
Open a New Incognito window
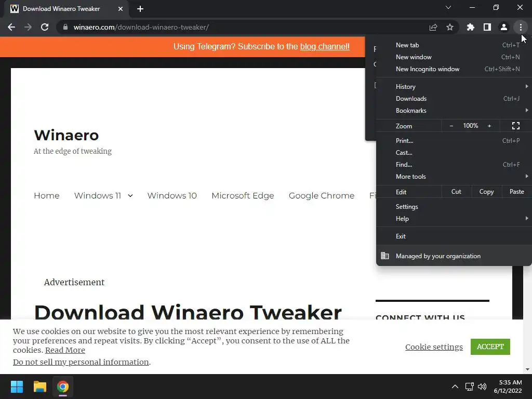[x=454, y=69]
